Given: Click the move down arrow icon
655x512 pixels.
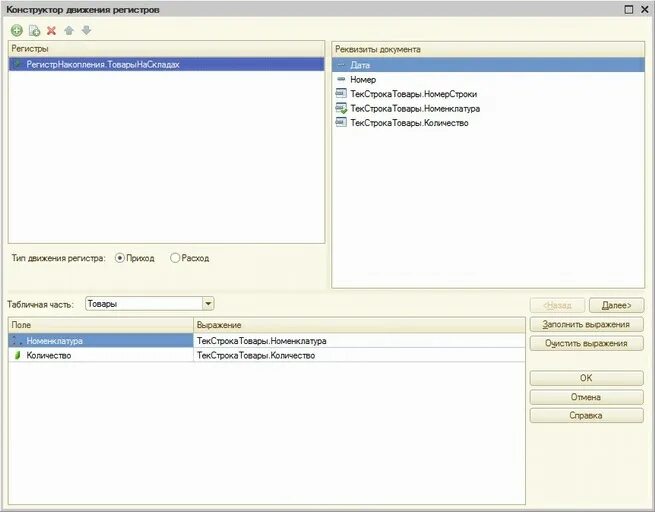Looking at the screenshot, I should [x=86, y=30].
